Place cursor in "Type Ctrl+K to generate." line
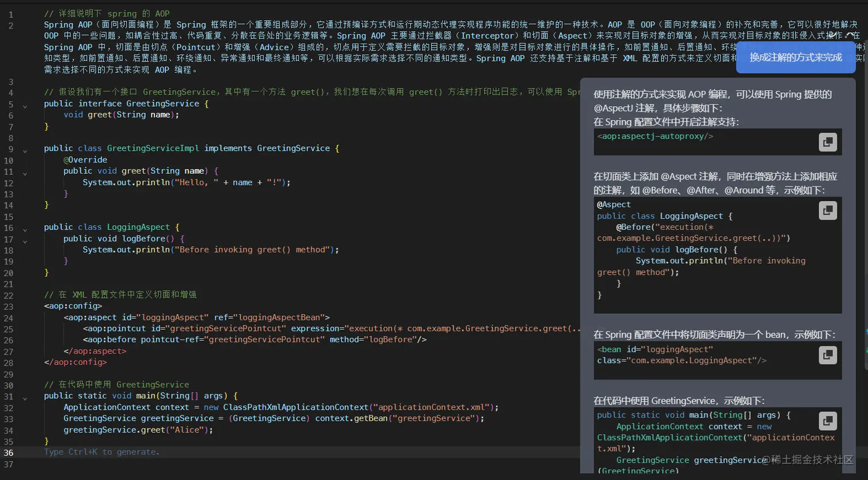 tap(102, 452)
